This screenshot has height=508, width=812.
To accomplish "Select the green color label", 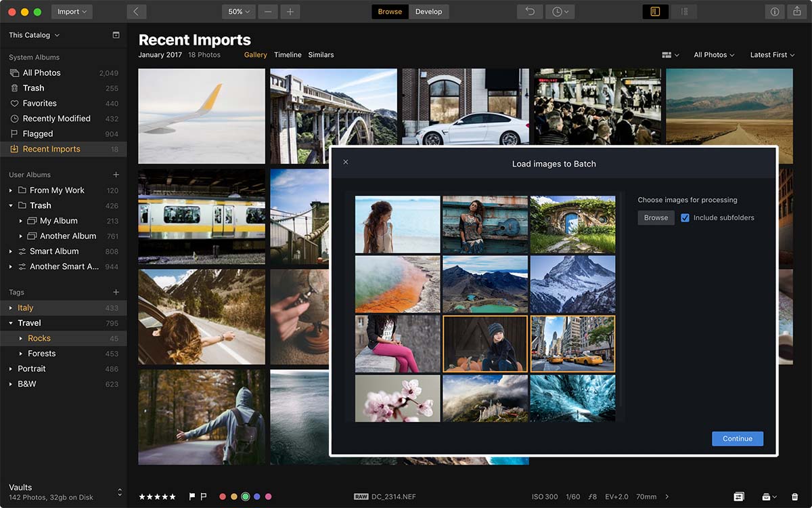I will coord(246,496).
